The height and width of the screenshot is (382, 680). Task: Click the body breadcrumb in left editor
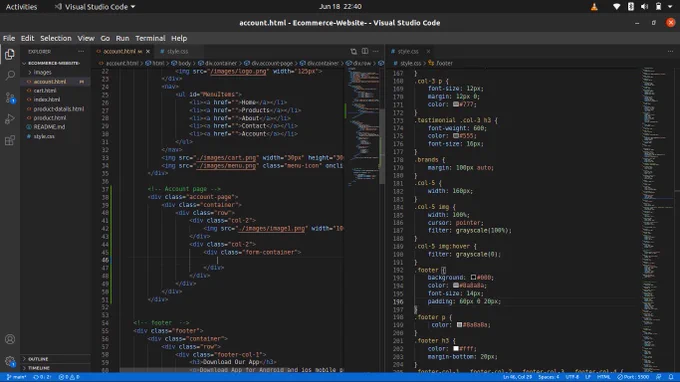(181, 63)
